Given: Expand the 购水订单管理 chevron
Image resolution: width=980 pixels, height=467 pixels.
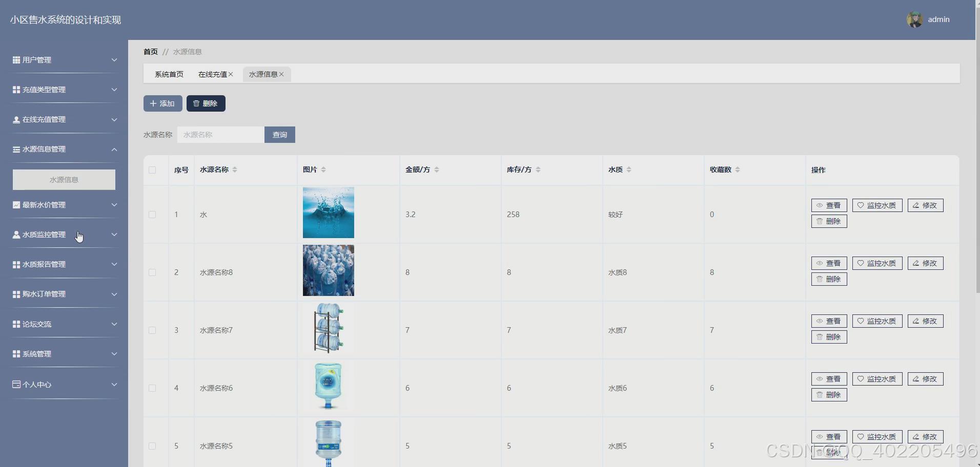Looking at the screenshot, I should point(114,294).
